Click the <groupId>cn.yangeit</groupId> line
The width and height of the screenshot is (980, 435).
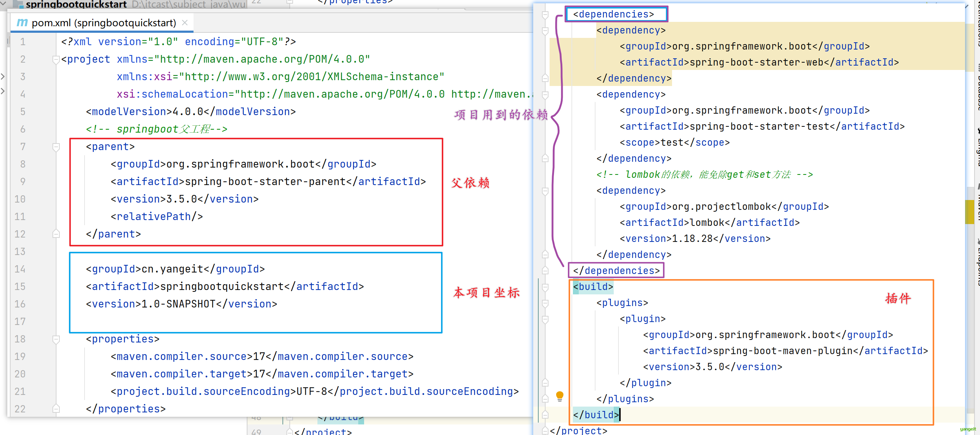pos(175,269)
